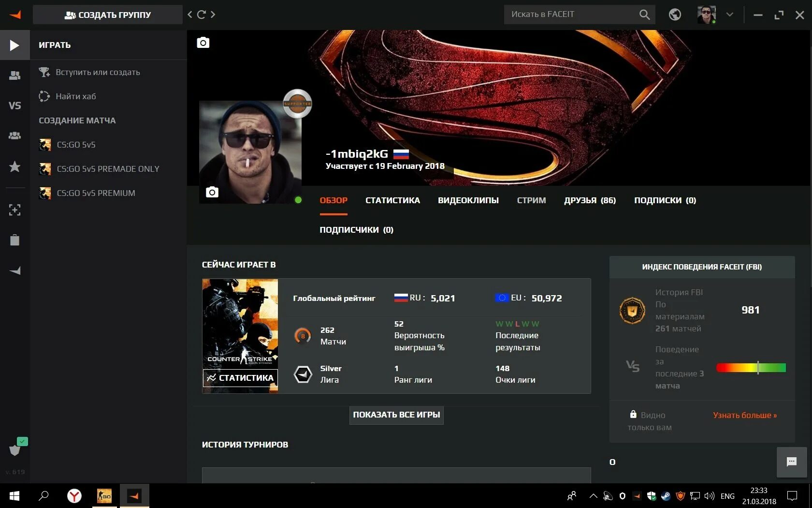
Task: Open the party sidebar icon
Action: 14,75
